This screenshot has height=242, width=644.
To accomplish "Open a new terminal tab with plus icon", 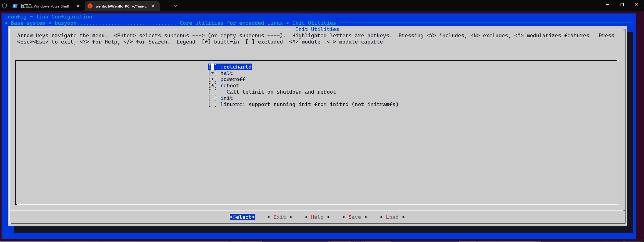I will tap(166, 6).
